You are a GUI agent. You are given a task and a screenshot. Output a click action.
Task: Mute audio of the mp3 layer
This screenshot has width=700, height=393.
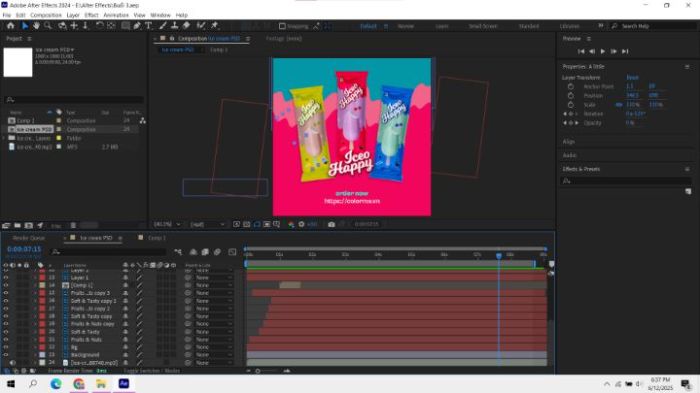pos(12,363)
